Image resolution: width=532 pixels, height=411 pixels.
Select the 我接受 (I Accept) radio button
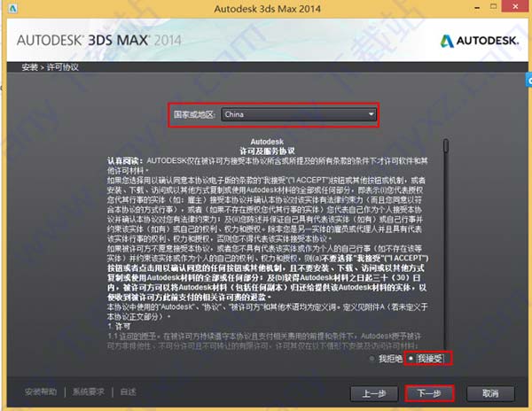(x=411, y=358)
